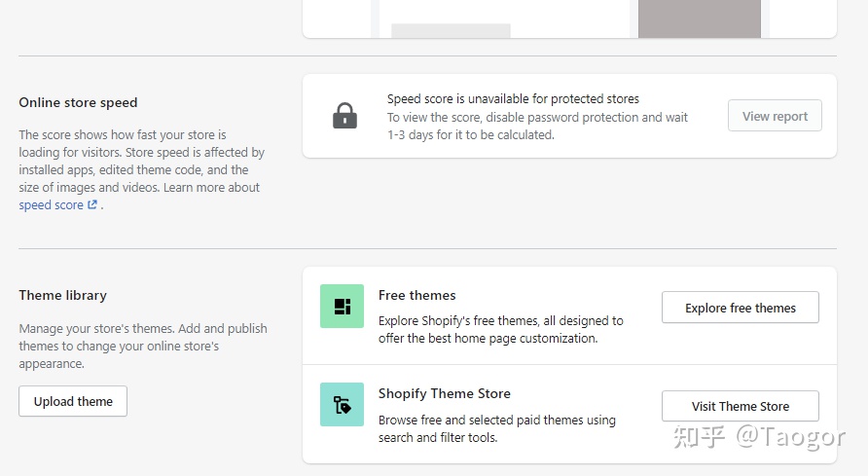Select the Free themes heading

416,295
